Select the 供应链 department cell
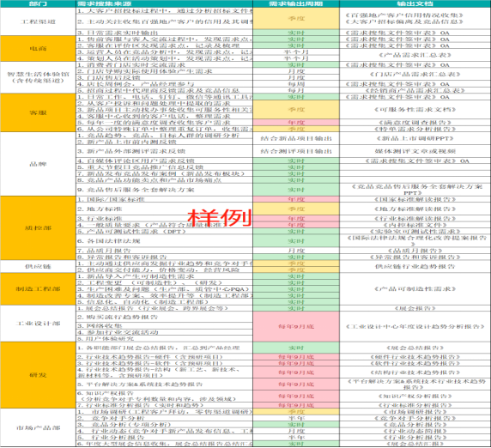The image size is (491, 448). (38, 266)
